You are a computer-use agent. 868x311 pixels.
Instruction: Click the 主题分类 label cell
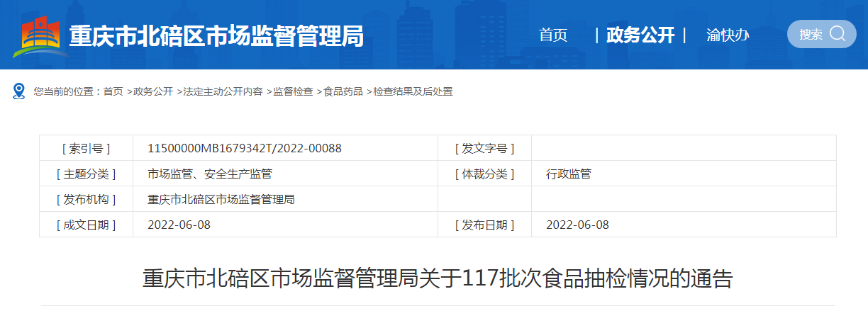[86, 174]
